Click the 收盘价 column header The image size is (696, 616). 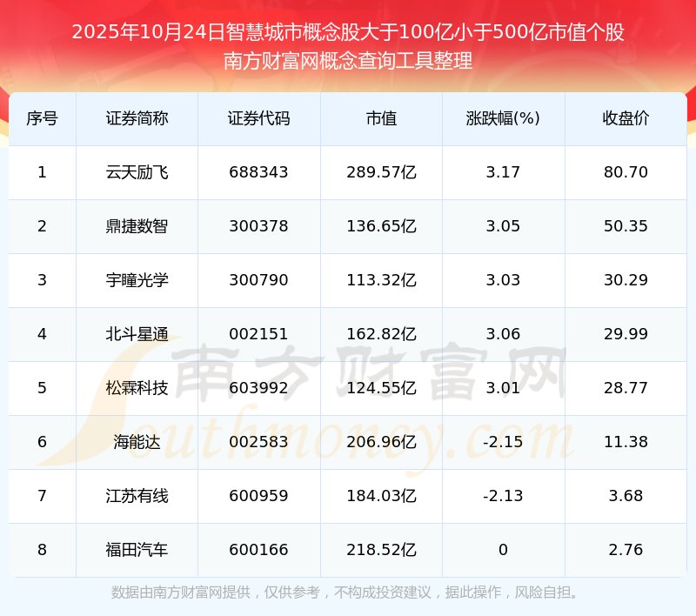626,118
